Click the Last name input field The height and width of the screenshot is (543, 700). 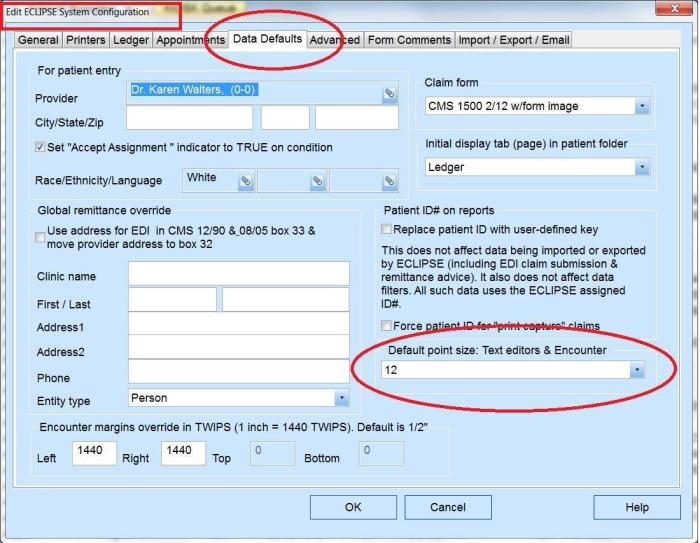pyautogui.click(x=286, y=299)
